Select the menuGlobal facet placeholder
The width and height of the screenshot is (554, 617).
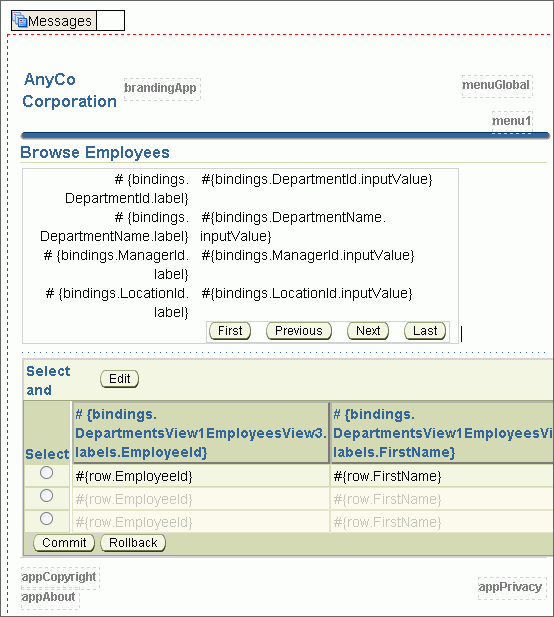pyautogui.click(x=497, y=86)
